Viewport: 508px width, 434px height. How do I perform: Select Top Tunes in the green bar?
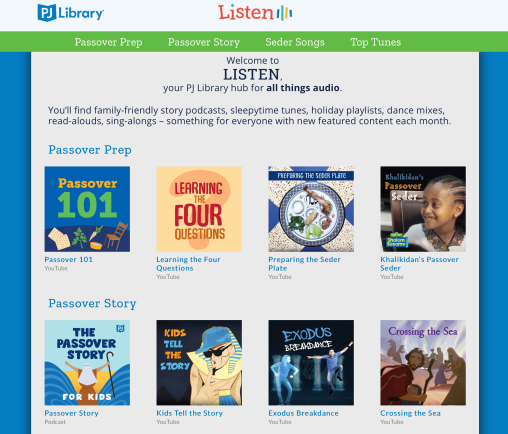[375, 42]
